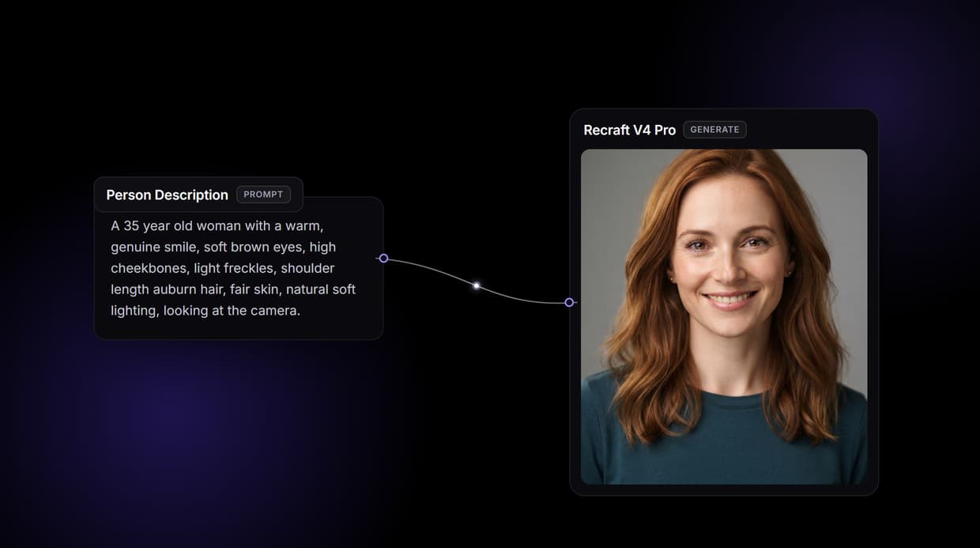The height and width of the screenshot is (548, 980).
Task: Click the line "cheekbones, light freckles, shoulder"
Action: click(222, 268)
